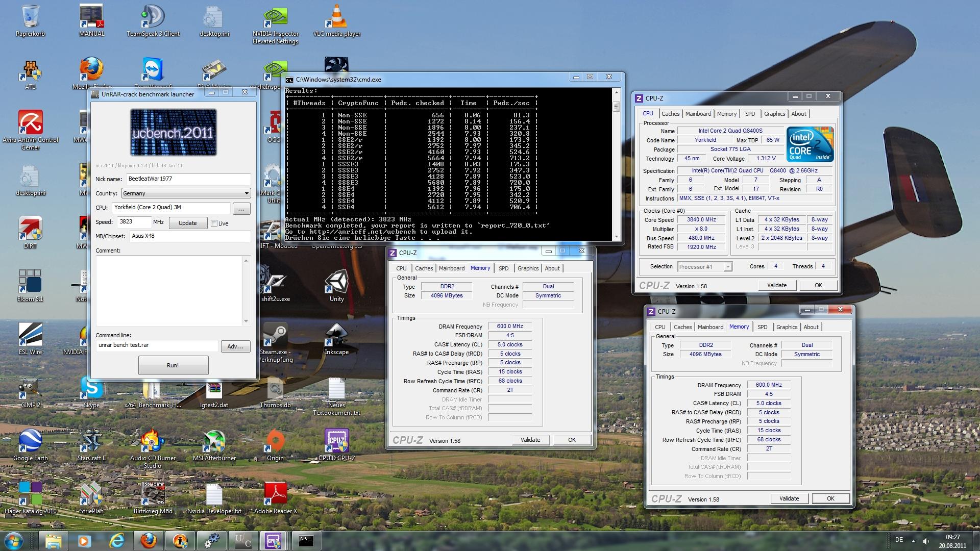This screenshot has height=551, width=980.
Task: Click the clock date 20.08.2011 in tray
Action: [952, 545]
